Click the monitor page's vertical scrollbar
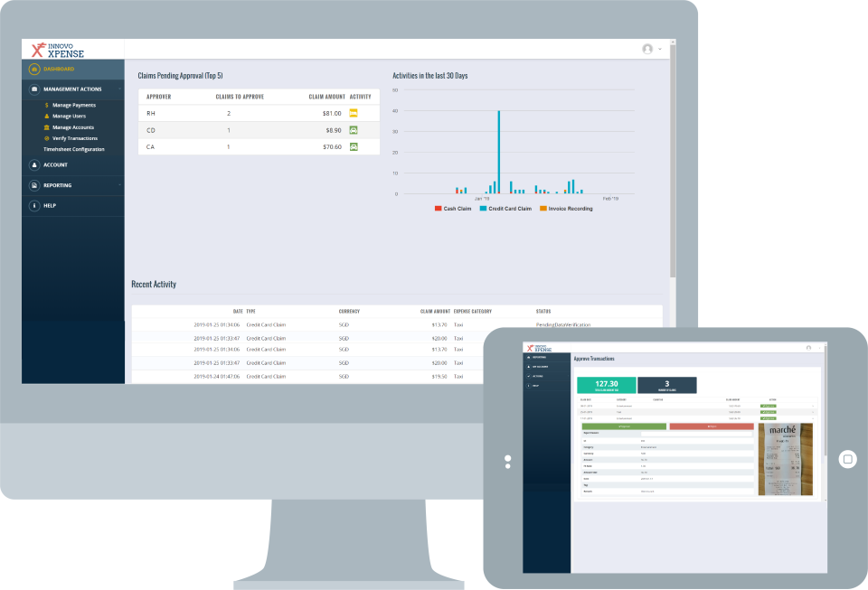The image size is (868, 590). tap(673, 160)
